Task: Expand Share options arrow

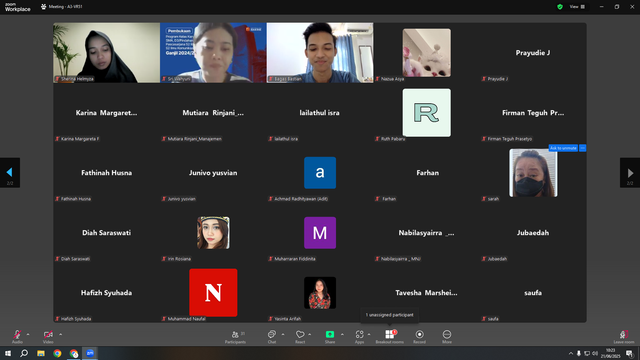Action: [x=342, y=334]
